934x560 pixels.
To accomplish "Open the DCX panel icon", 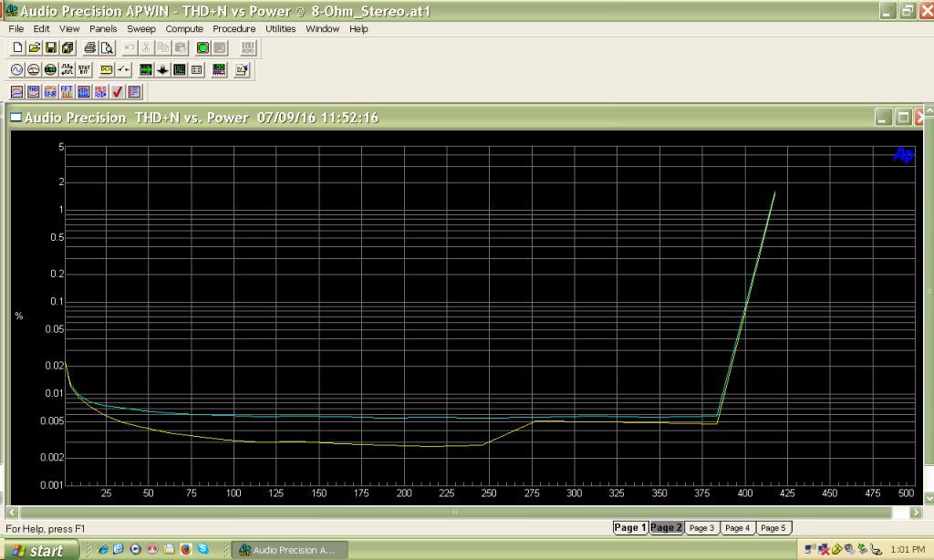I will (106, 69).
